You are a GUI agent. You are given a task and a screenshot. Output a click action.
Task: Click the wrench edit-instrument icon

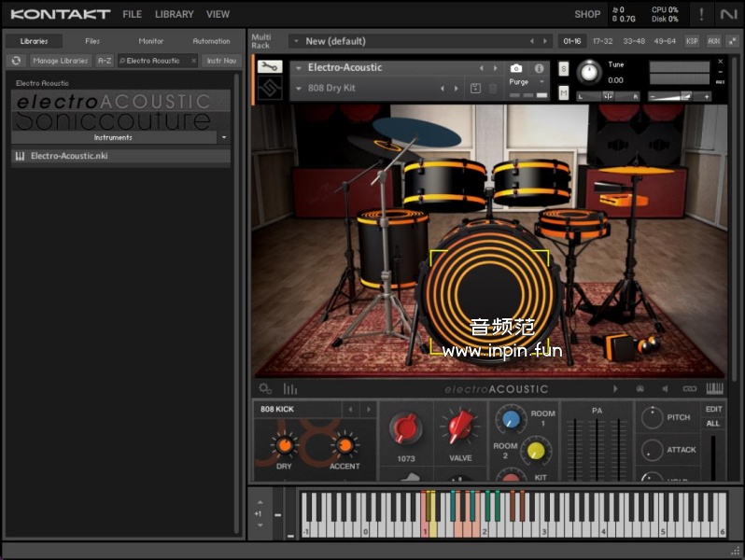click(270, 67)
